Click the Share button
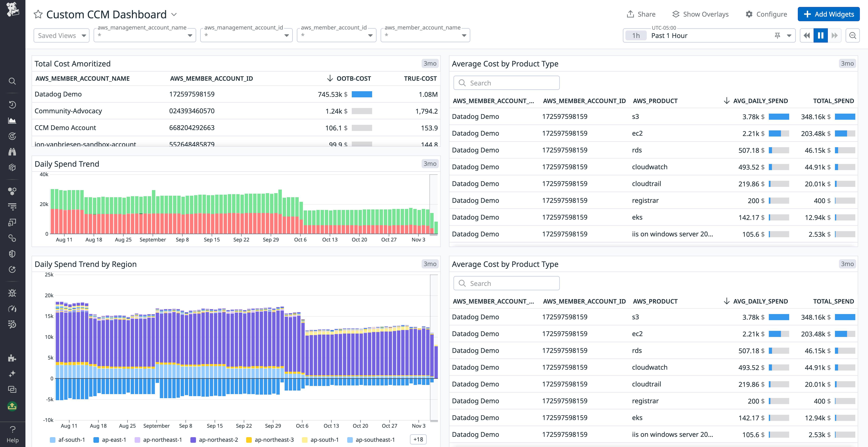 tap(641, 14)
